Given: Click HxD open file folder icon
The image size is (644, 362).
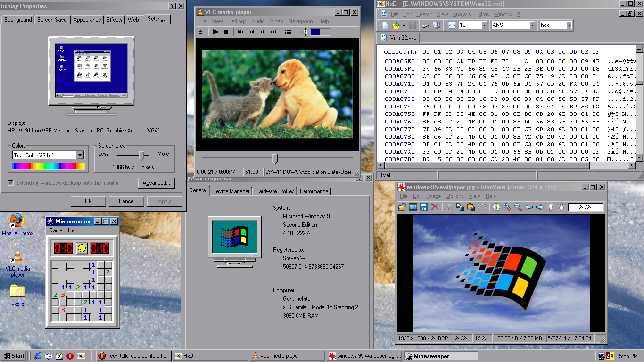Looking at the screenshot, I should (396, 25).
